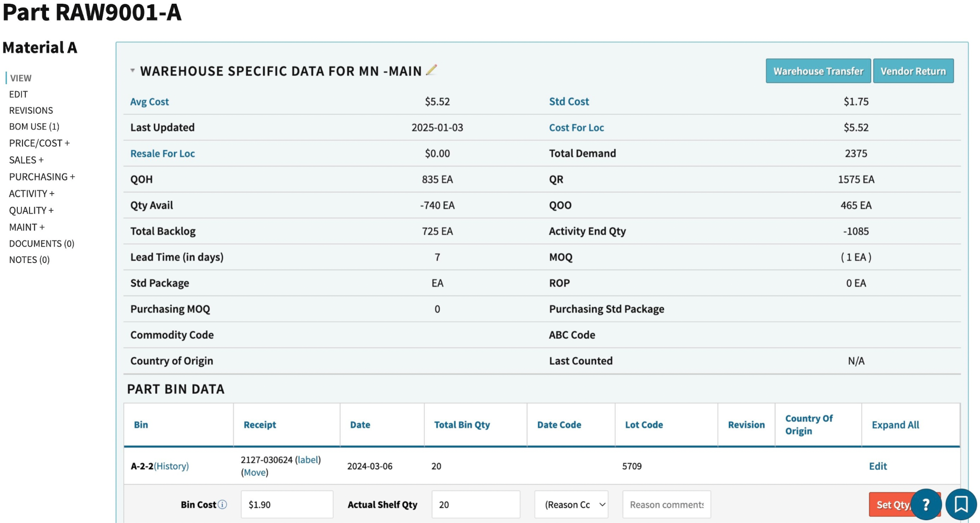Click the Move link under receipt
Image resolution: width=980 pixels, height=523 pixels.
point(255,473)
